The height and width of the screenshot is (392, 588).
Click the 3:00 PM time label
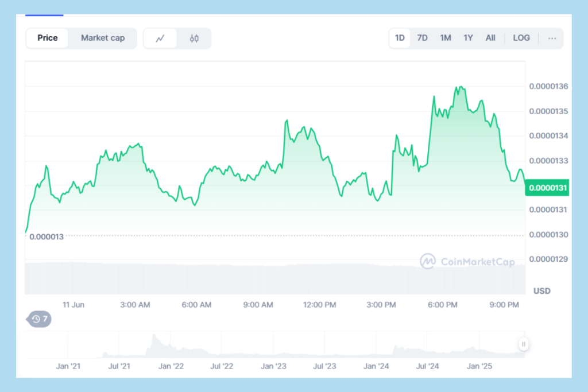click(381, 305)
